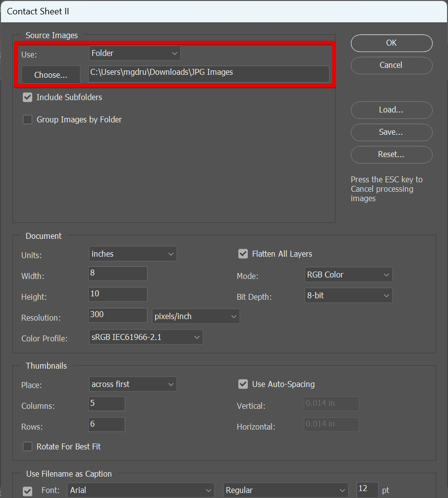
Task: Uncheck Include Subfolders
Action: point(28,98)
